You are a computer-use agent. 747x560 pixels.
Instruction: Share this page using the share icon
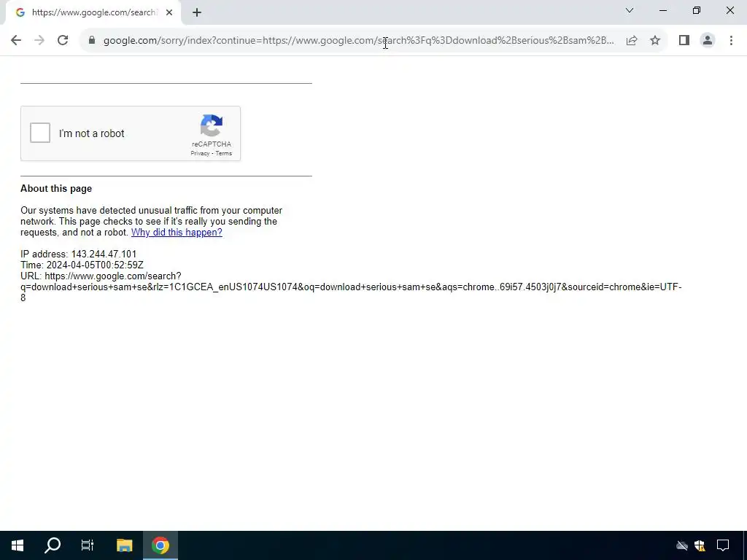point(632,41)
